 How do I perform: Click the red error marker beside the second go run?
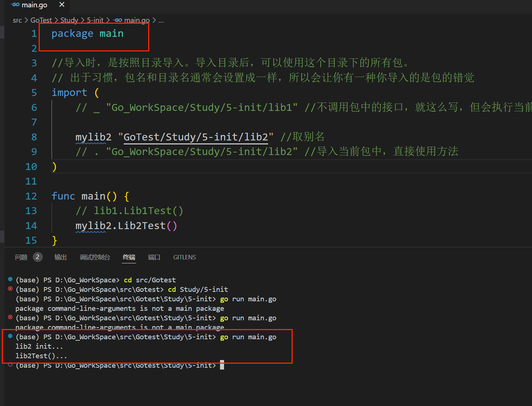pos(10,317)
